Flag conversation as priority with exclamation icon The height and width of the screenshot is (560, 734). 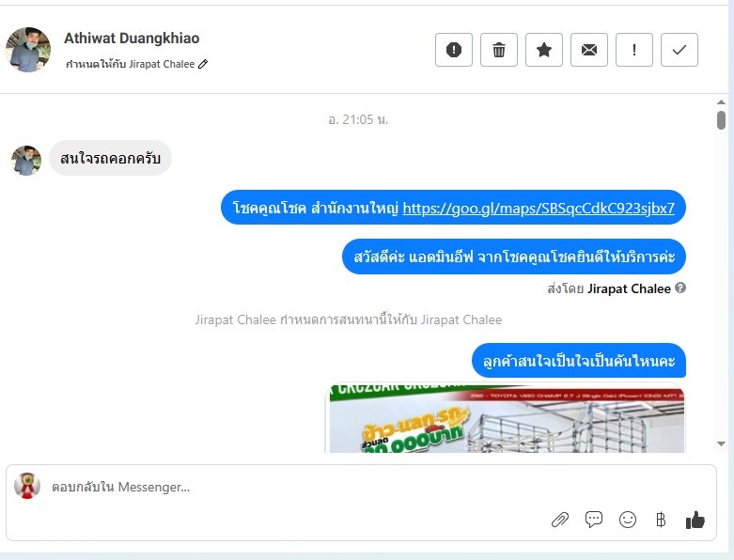coord(633,50)
